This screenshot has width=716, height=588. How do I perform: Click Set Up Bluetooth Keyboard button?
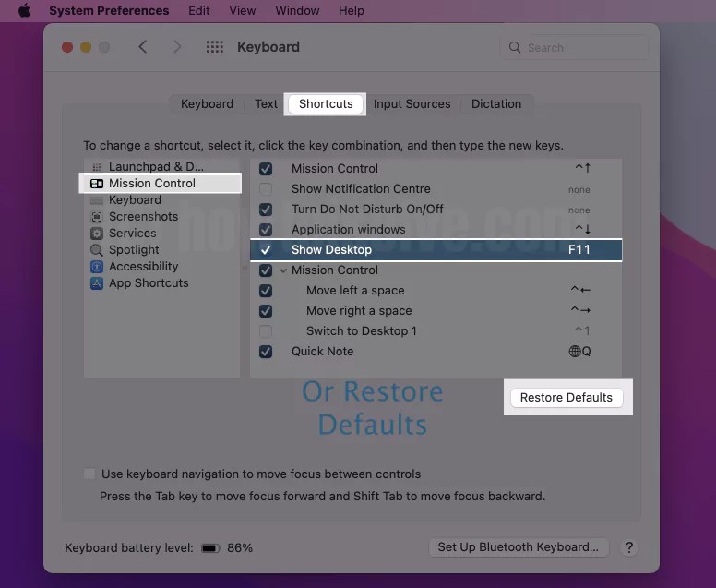[x=519, y=547]
